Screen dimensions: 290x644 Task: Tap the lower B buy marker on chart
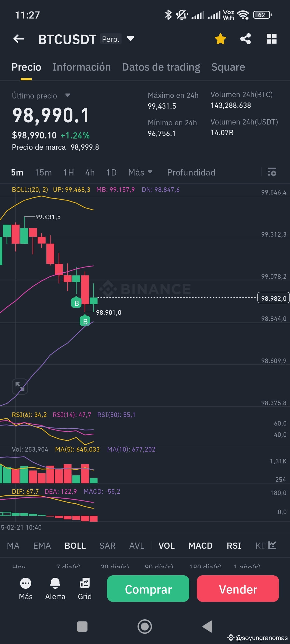tap(85, 321)
